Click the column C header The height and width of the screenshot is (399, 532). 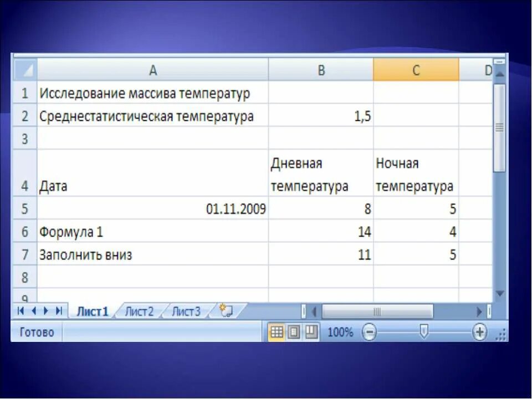(416, 70)
